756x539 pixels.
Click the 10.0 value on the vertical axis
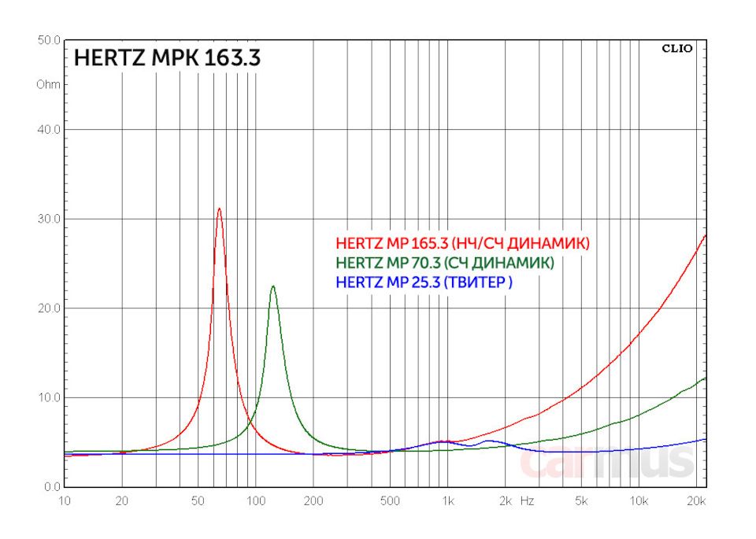pyautogui.click(x=49, y=398)
